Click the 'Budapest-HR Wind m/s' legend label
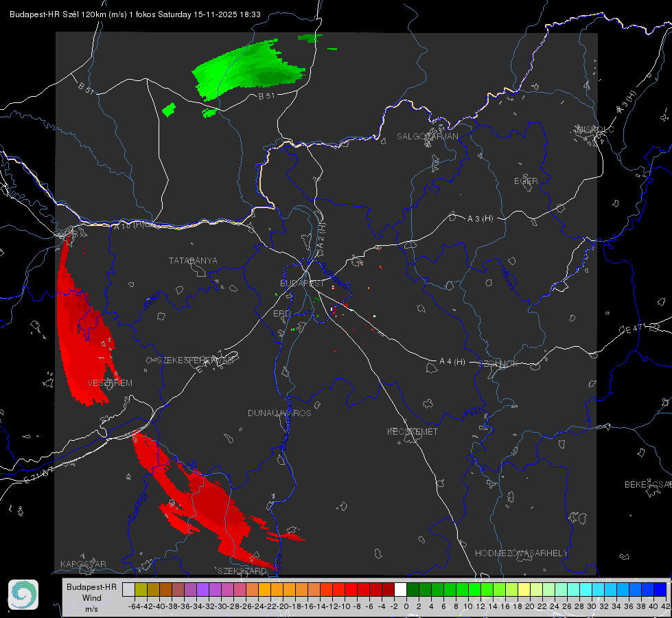Viewport: 672px width, 618px height. pos(91,597)
